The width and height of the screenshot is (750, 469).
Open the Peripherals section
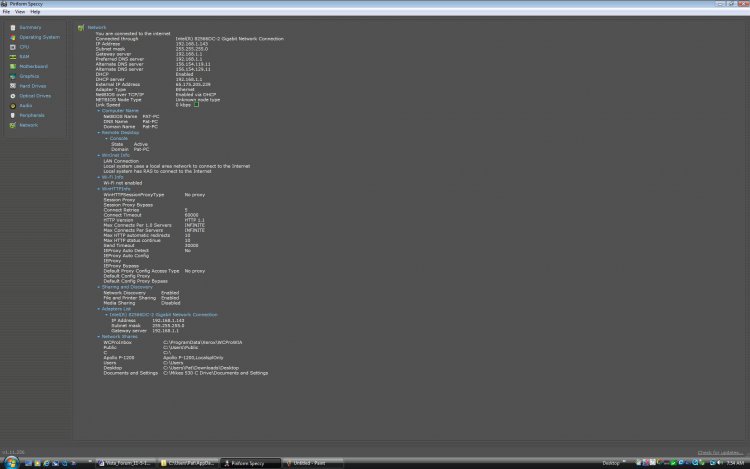tap(32, 115)
